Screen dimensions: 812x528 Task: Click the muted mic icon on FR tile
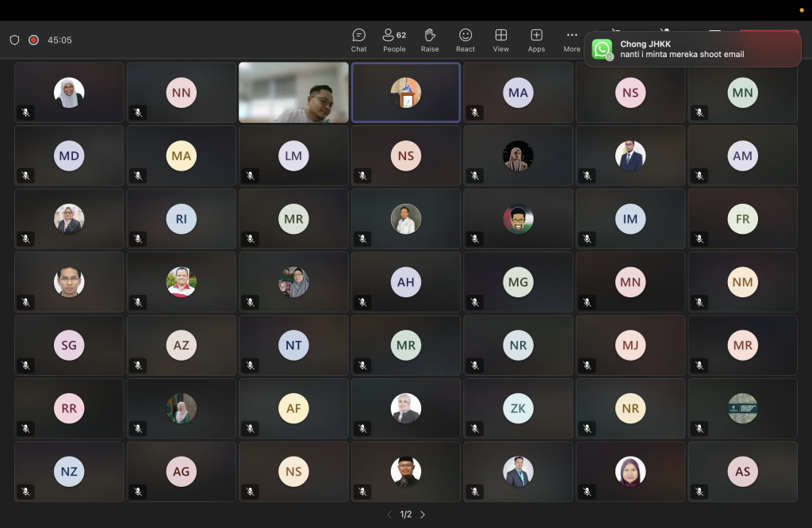[x=699, y=239]
